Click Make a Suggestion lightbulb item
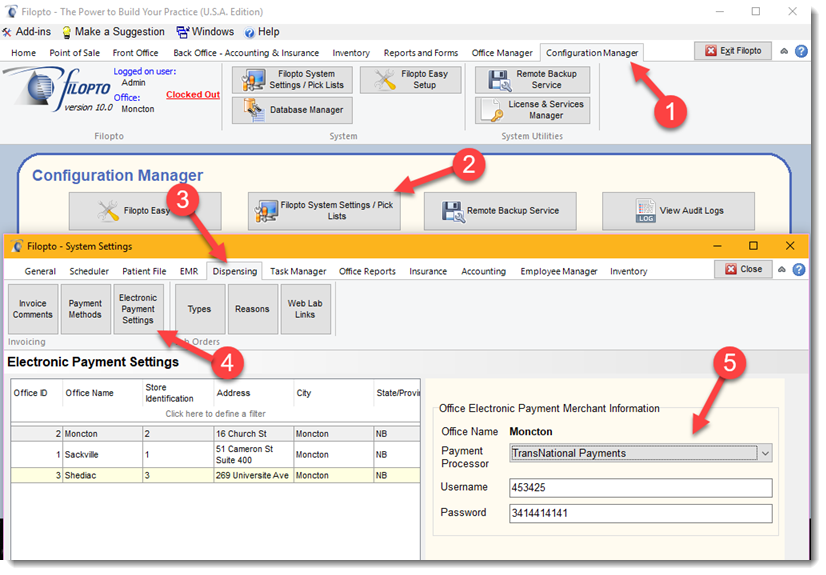 (x=113, y=32)
